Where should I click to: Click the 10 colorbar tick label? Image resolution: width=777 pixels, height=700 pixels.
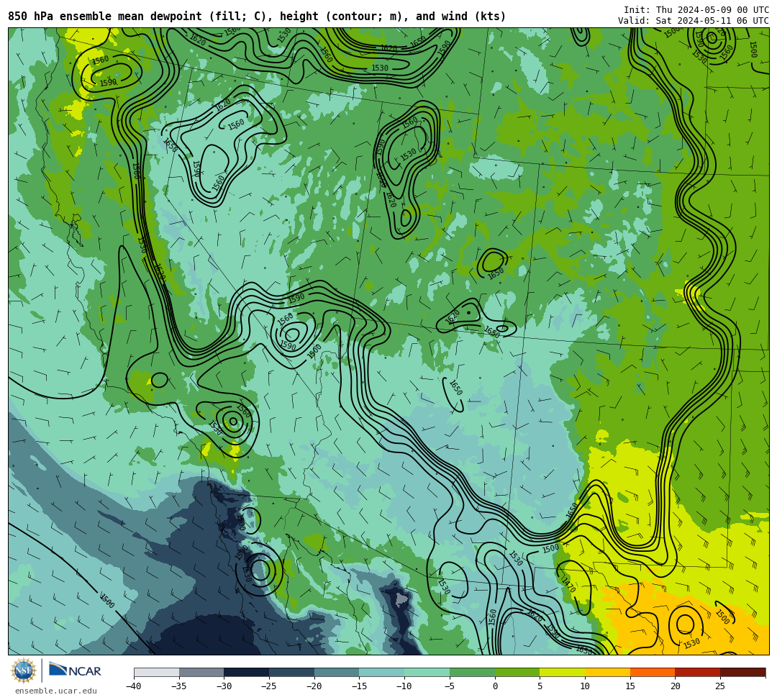coord(585,686)
